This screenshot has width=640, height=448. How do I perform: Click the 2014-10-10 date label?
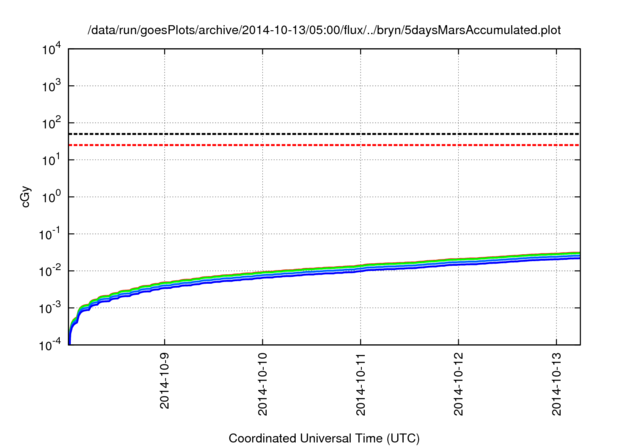click(x=262, y=384)
